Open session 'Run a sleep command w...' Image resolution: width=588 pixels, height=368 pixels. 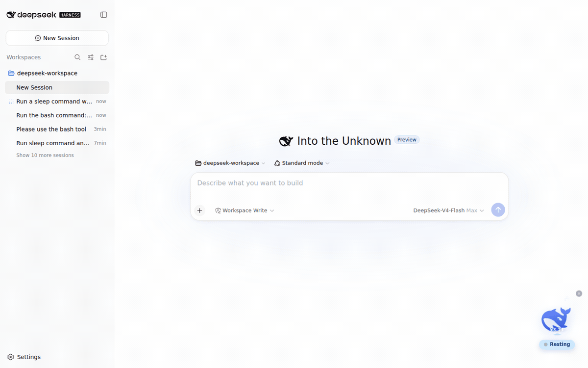coord(57,102)
